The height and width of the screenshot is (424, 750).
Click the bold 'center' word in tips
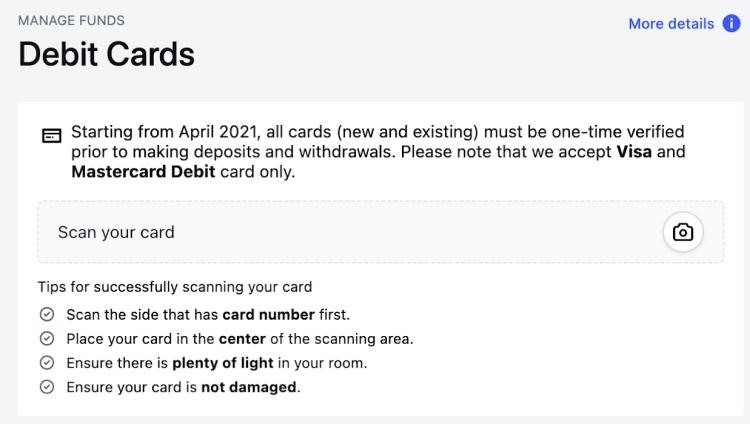click(x=242, y=339)
